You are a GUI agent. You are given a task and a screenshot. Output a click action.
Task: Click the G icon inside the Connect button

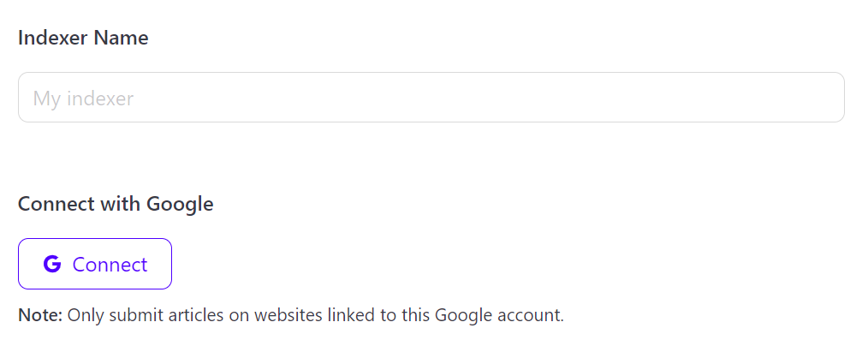[x=52, y=264]
